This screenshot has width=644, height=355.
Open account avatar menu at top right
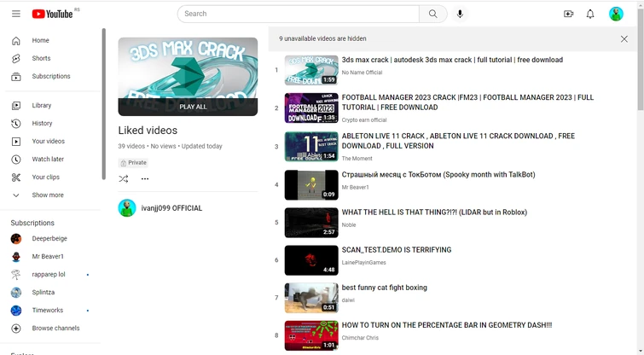point(616,14)
